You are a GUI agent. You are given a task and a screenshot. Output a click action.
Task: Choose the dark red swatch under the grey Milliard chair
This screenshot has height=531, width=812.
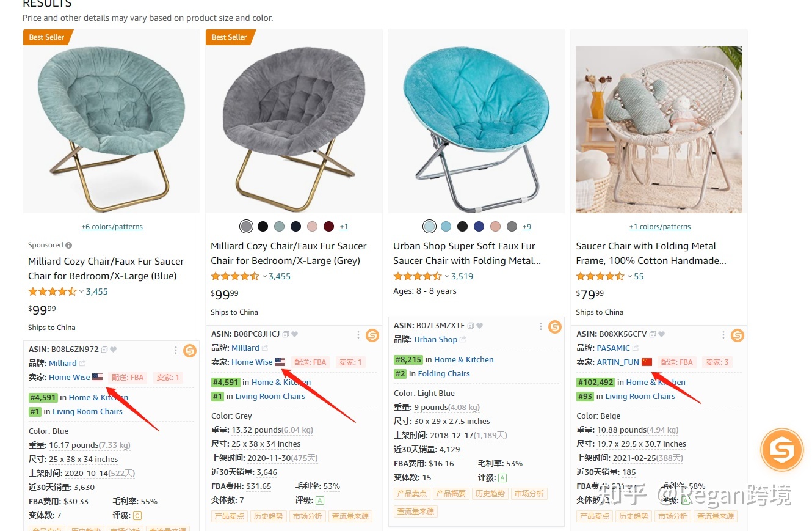click(328, 227)
